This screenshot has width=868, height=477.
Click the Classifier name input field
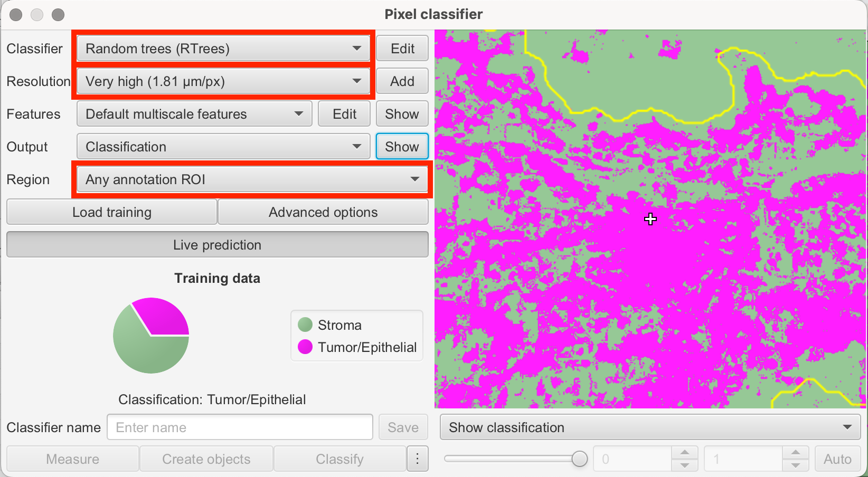[240, 427]
